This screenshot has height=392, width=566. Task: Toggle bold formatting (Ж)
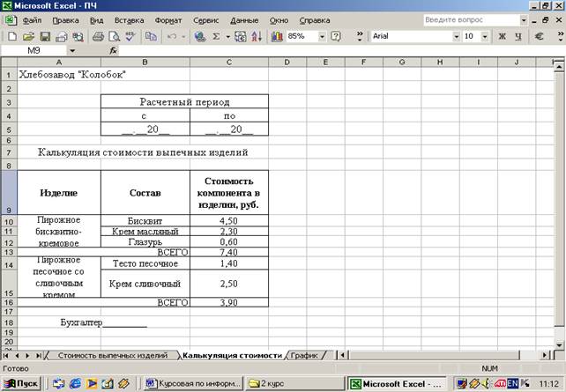coord(503,37)
